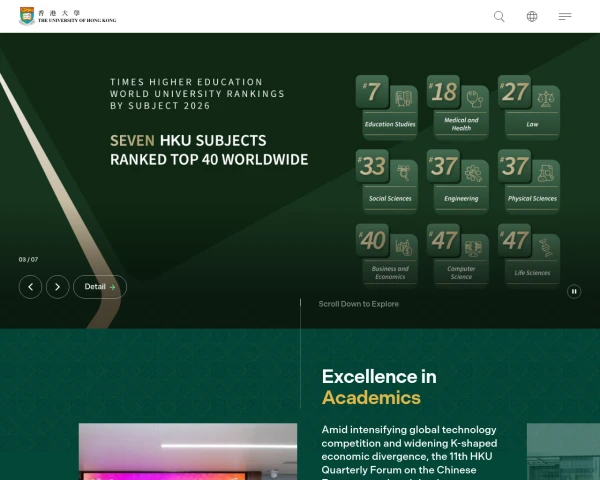Pause the hero carousel
This screenshot has height=480, width=600.
[574, 292]
